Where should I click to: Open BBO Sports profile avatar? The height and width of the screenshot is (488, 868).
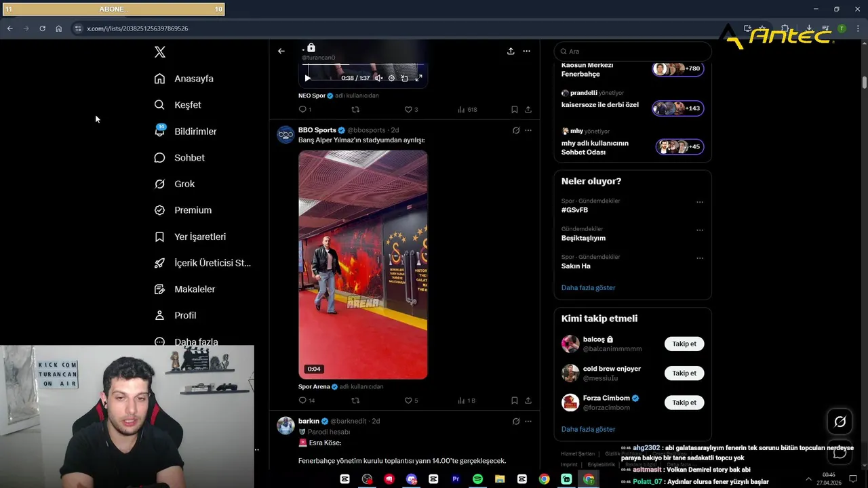point(285,134)
